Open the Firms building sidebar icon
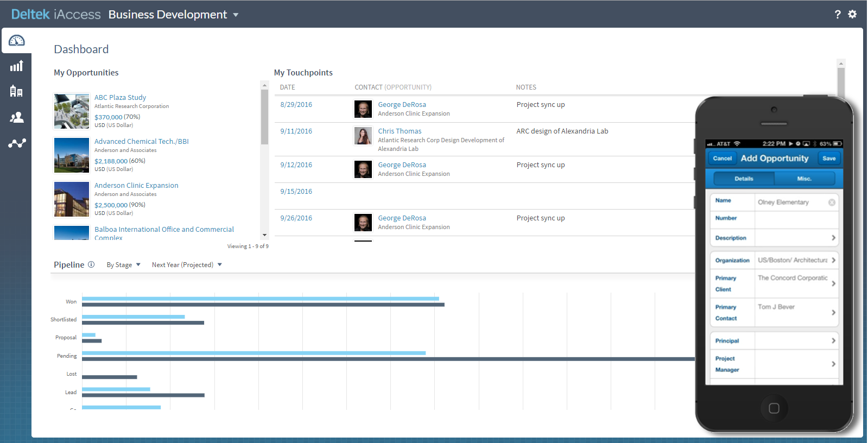Viewport: 868px width, 443px height. pos(16,91)
